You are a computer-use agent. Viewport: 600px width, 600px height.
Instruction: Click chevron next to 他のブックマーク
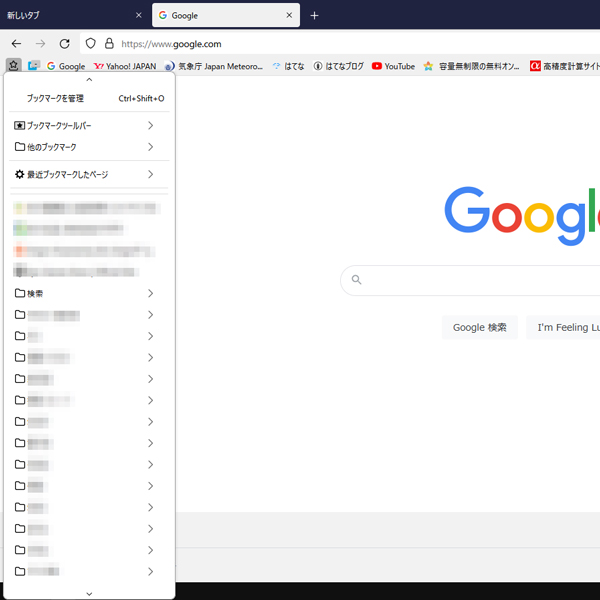pyautogui.click(x=150, y=147)
